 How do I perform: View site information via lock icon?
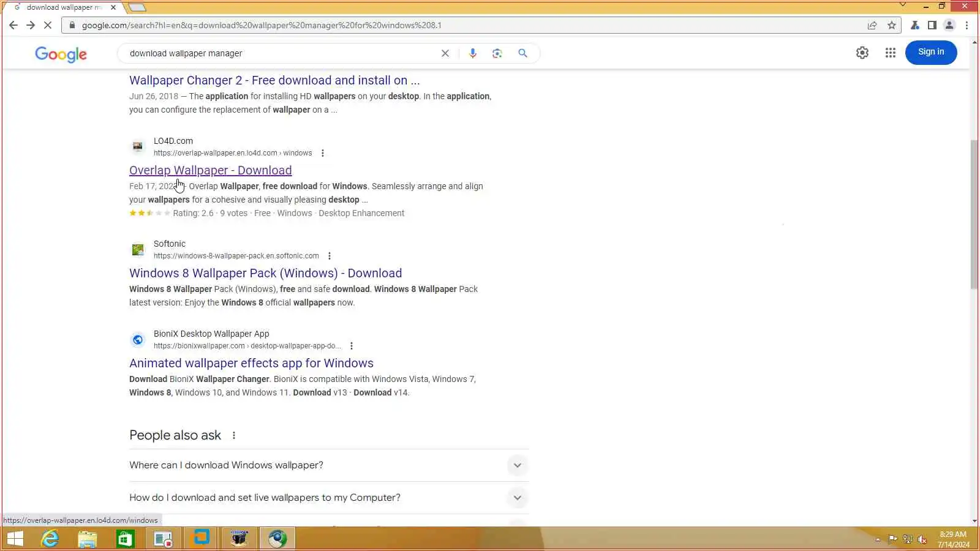pos(72,25)
